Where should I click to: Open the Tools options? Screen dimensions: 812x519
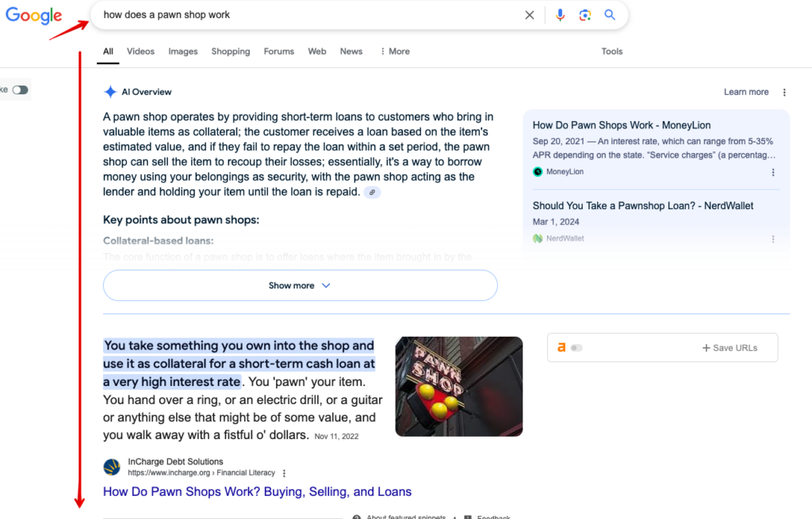tap(611, 52)
